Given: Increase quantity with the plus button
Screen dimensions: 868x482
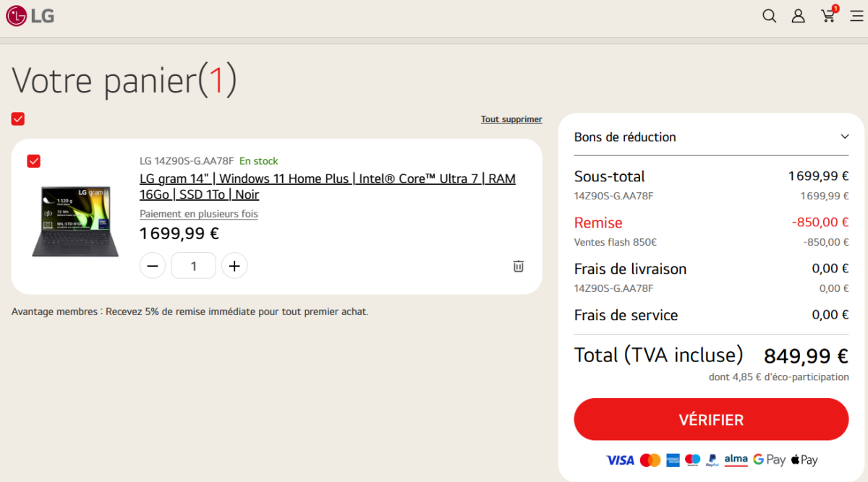Looking at the screenshot, I should coord(234,266).
